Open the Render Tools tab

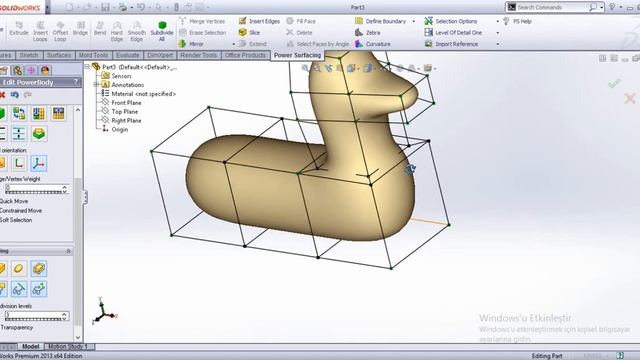click(199, 55)
